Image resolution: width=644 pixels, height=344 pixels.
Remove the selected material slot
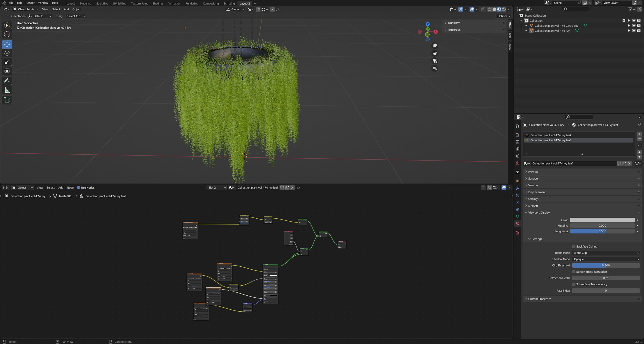639,139
